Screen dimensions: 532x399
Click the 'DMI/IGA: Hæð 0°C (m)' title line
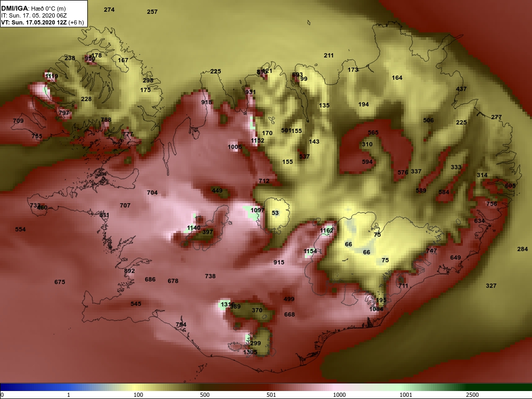(x=33, y=9)
